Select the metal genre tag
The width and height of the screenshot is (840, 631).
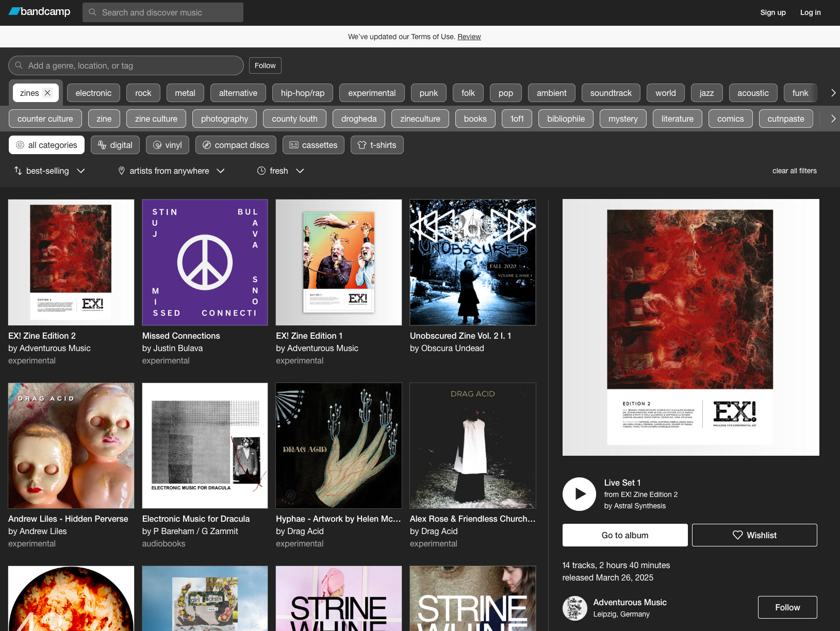185,93
